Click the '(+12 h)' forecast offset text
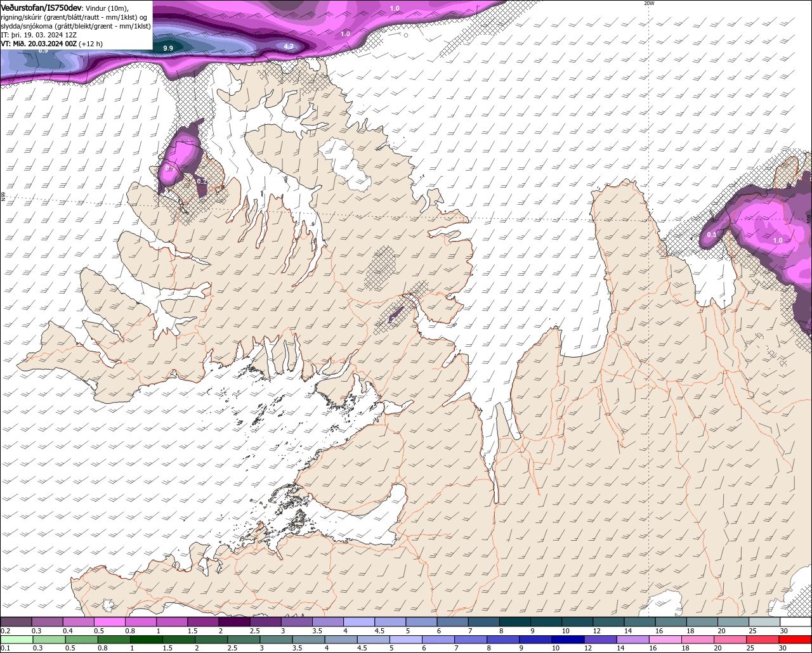This screenshot has height=653, width=812. click(91, 44)
